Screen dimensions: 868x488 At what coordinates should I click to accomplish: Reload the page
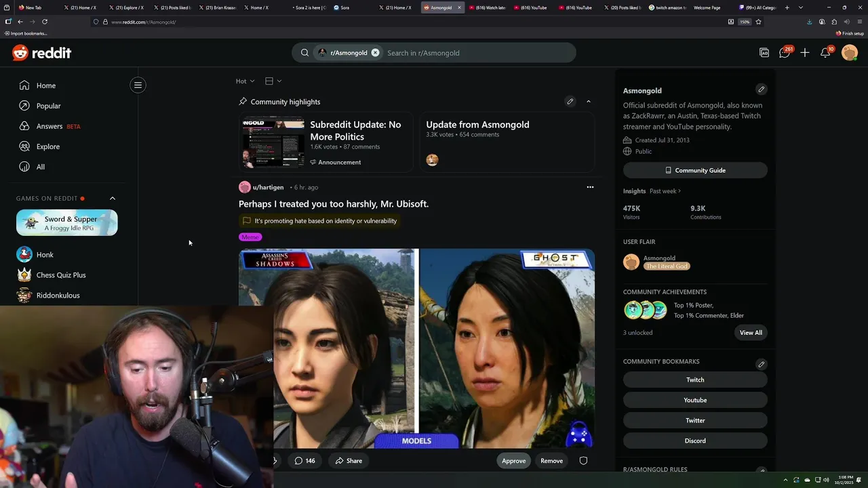tap(45, 22)
